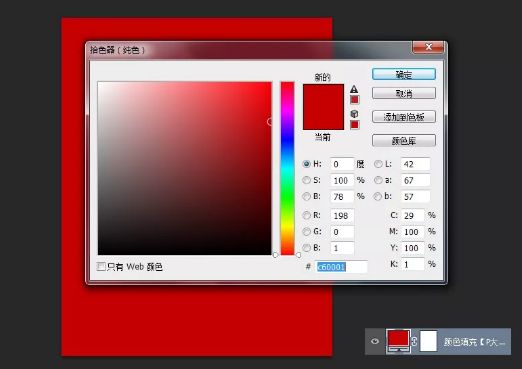Click the out-of-gamut warning triangle icon
Screen dimensions: 522x369
tap(354, 89)
